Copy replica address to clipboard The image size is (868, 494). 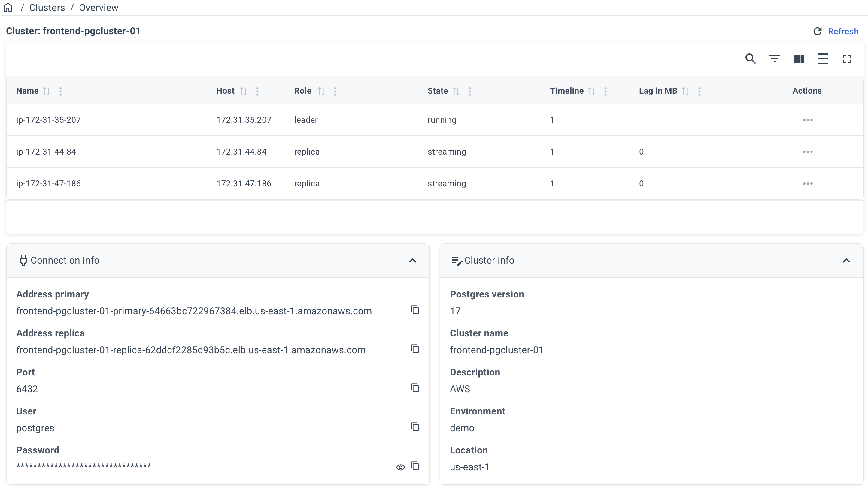415,349
